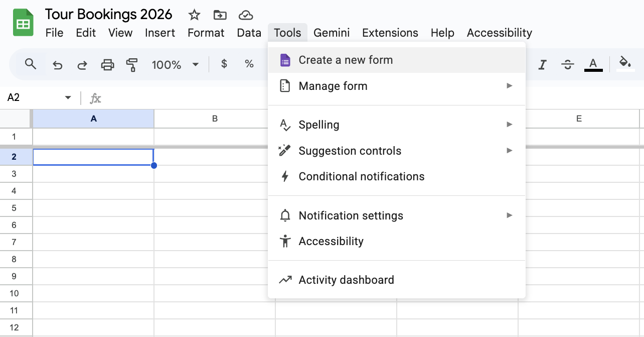644x337 pixels.
Task: Toggle italic formatting
Action: 542,64
